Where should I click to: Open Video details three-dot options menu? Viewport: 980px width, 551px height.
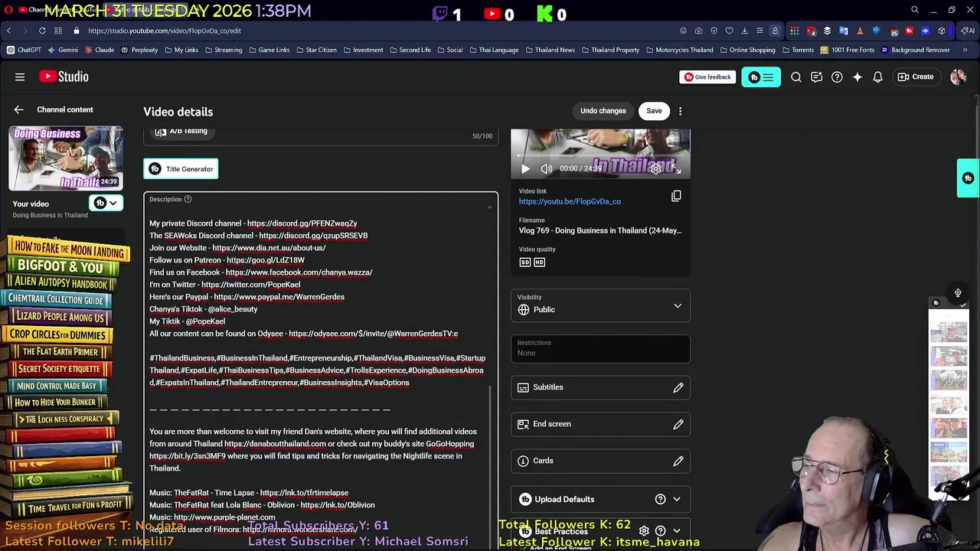pos(680,111)
